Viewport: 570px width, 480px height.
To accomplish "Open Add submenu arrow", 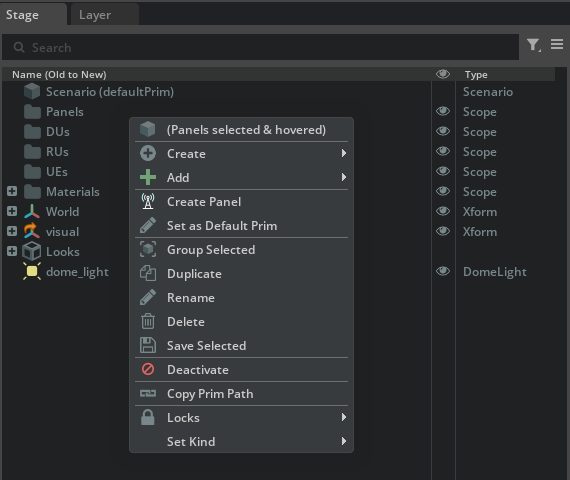I will [344, 177].
